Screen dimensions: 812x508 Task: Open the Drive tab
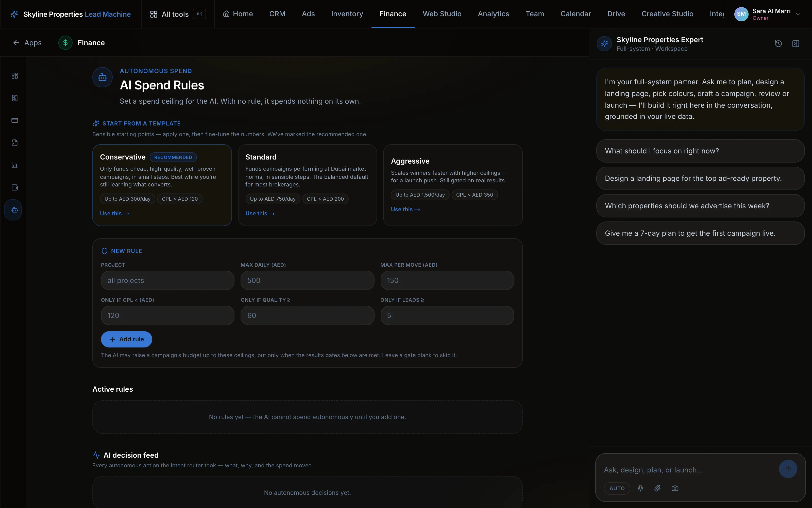(x=616, y=14)
